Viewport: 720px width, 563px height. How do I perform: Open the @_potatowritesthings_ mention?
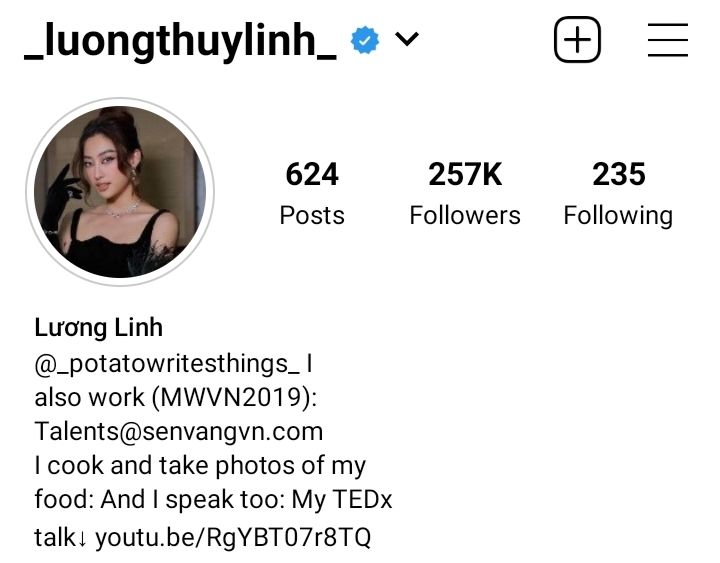168,364
